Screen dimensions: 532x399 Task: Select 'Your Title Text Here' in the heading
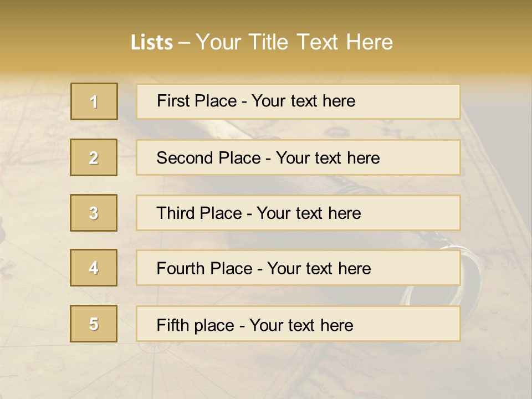coord(294,43)
